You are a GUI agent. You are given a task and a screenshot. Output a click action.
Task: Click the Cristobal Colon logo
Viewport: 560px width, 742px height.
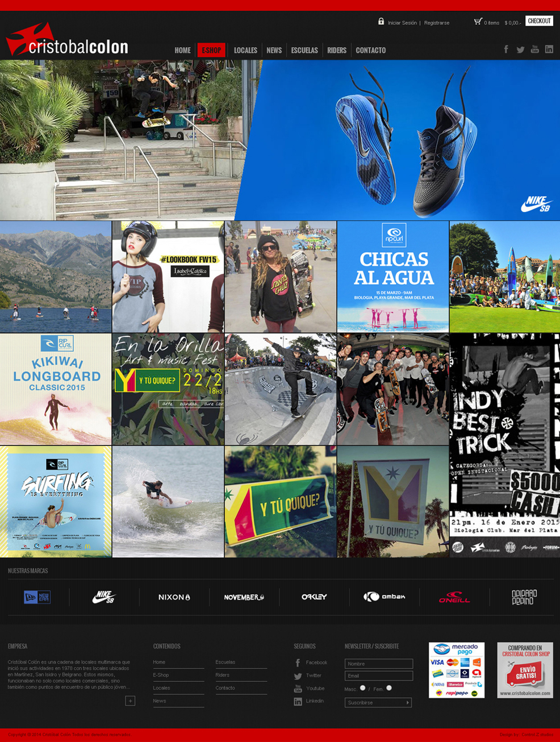tap(67, 40)
